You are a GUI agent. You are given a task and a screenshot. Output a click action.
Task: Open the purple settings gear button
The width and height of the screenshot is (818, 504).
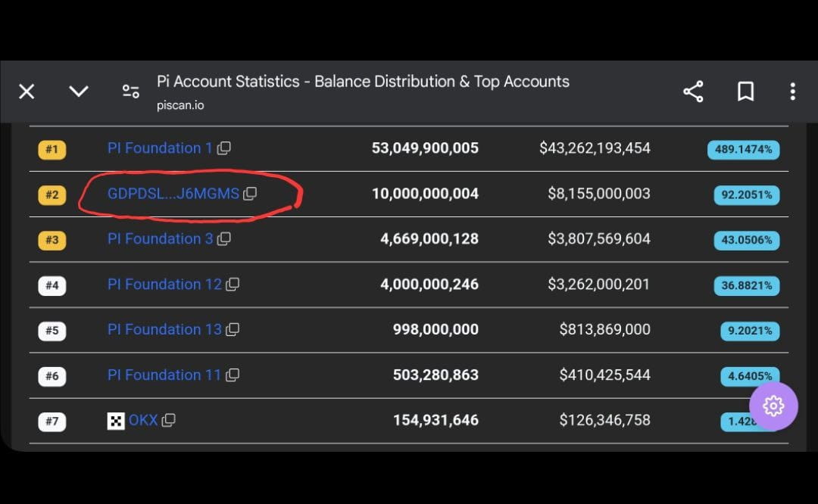[773, 406]
